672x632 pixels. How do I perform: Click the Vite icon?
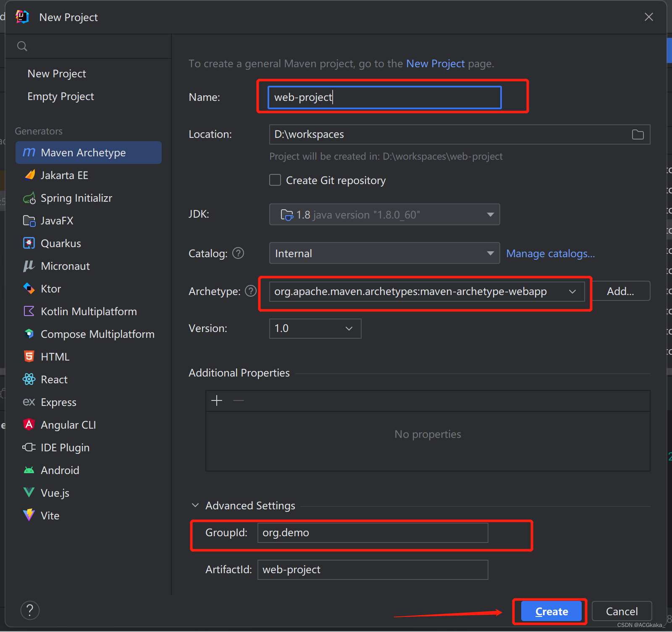(29, 515)
